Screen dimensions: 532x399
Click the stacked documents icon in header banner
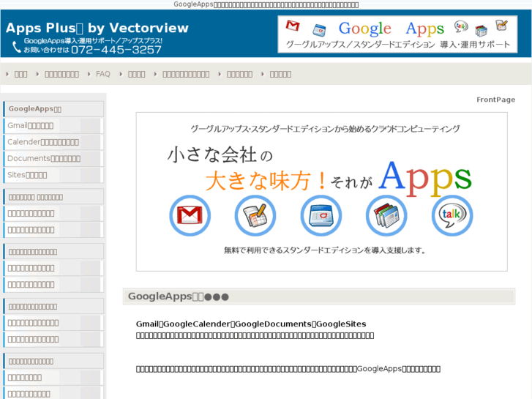tap(481, 31)
